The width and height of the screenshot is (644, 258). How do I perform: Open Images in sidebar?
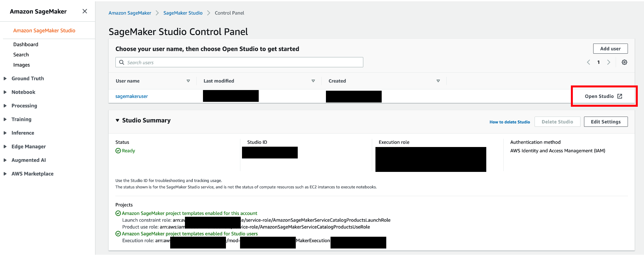pyautogui.click(x=22, y=65)
